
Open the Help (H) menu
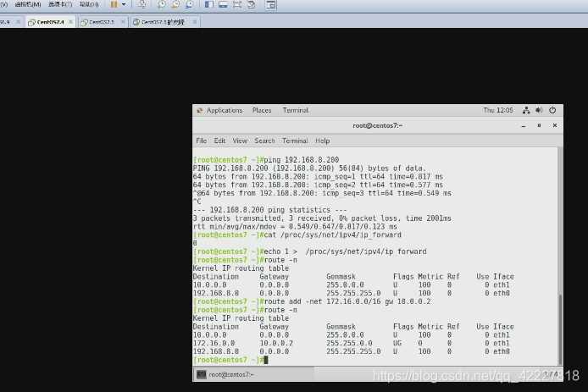[x=89, y=4]
